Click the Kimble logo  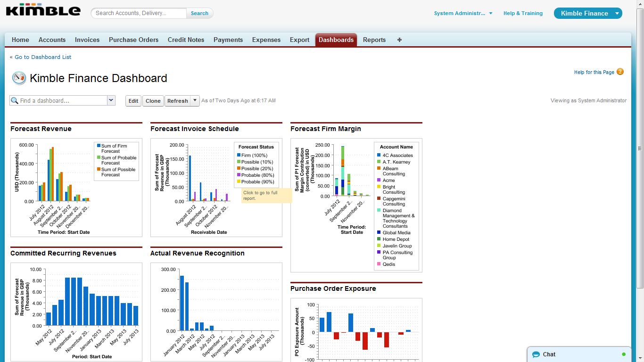pyautogui.click(x=43, y=10)
